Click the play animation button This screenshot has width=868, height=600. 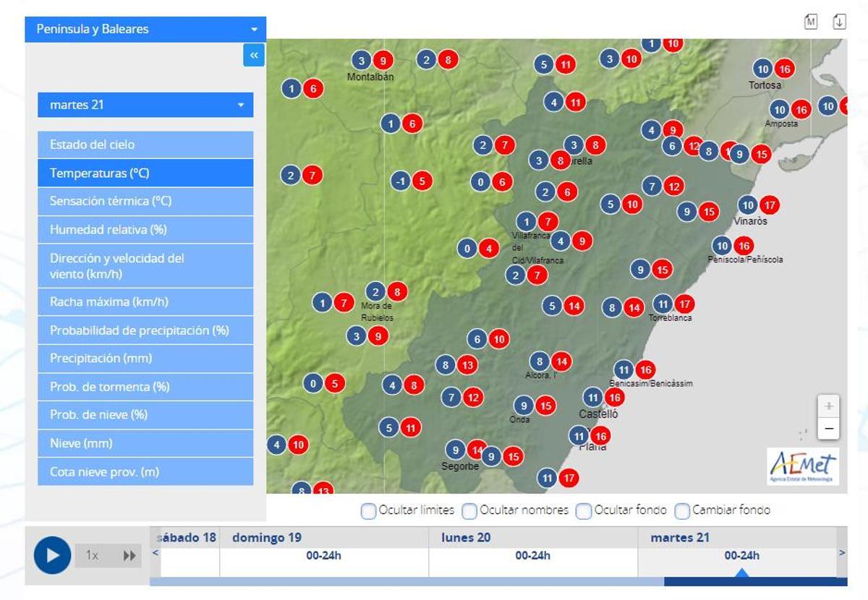[x=52, y=555]
